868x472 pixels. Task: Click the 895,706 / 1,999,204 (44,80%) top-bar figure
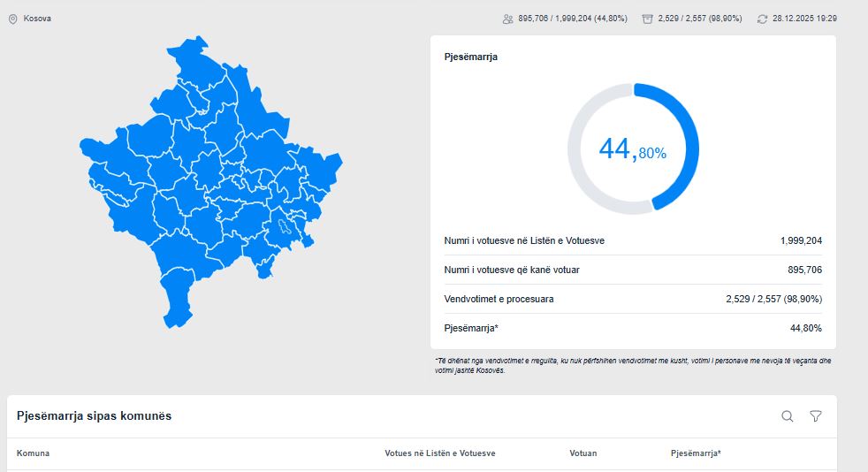coord(572,19)
